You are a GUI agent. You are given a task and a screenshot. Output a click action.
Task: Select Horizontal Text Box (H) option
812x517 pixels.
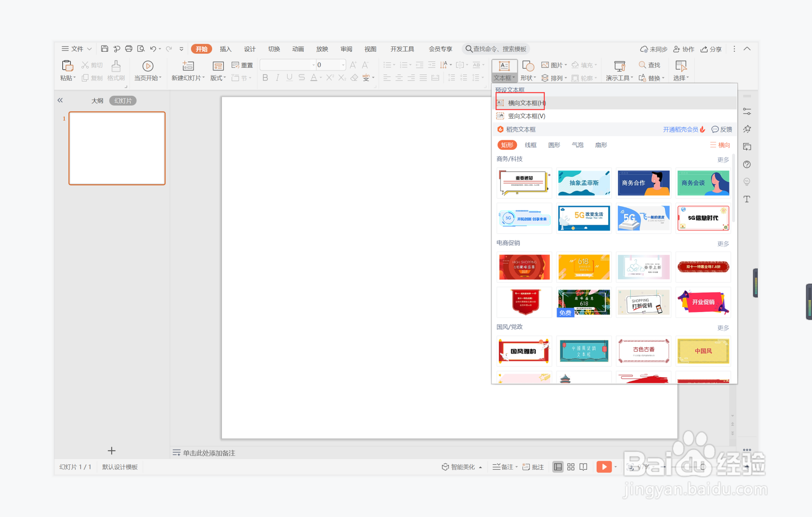pyautogui.click(x=614, y=103)
